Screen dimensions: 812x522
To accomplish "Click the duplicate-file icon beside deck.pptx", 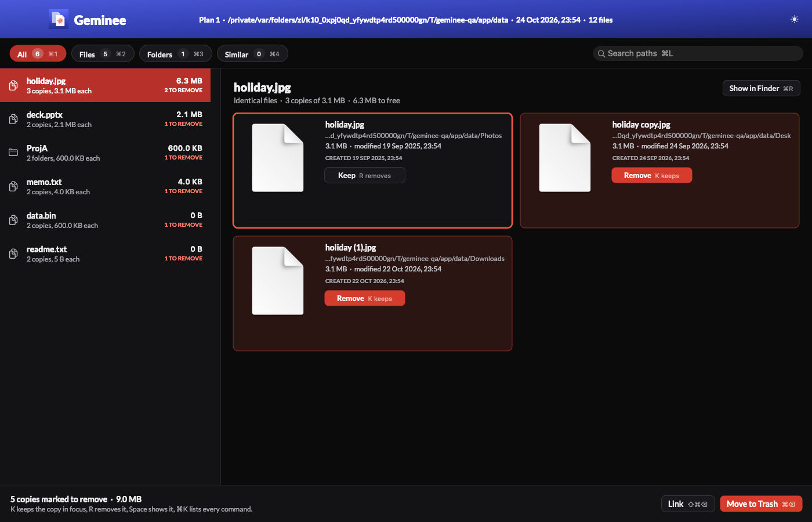I will 13,119.
